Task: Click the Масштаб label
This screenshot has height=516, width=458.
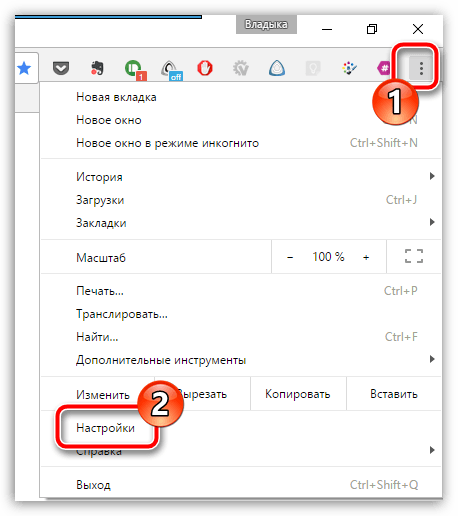Action: (x=101, y=258)
